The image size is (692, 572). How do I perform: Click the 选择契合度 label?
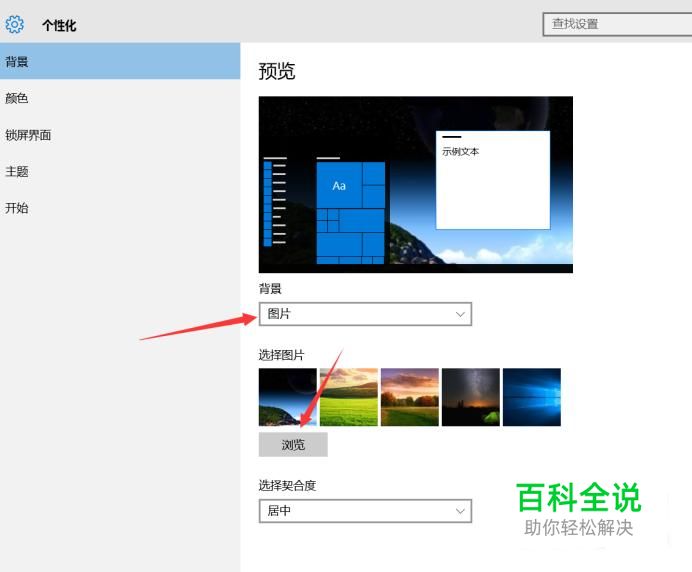(287, 485)
